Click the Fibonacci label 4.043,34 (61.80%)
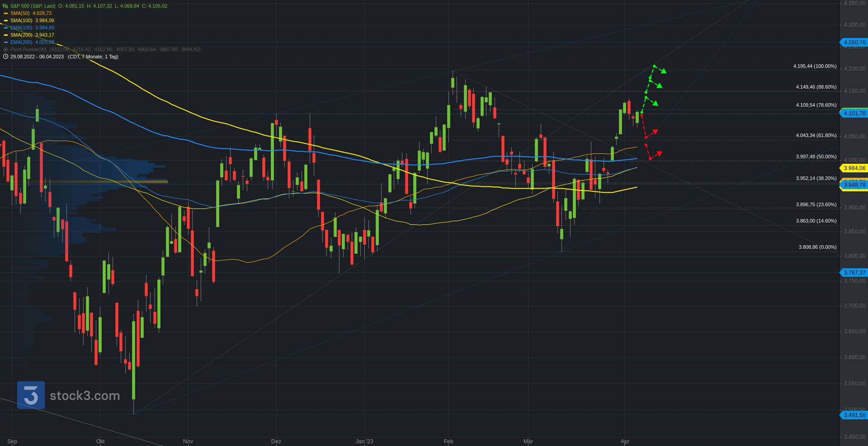868x446 pixels. click(x=816, y=135)
